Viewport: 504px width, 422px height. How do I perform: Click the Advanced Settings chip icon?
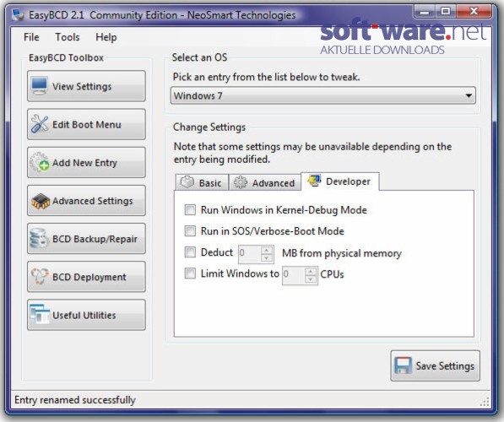click(41, 201)
